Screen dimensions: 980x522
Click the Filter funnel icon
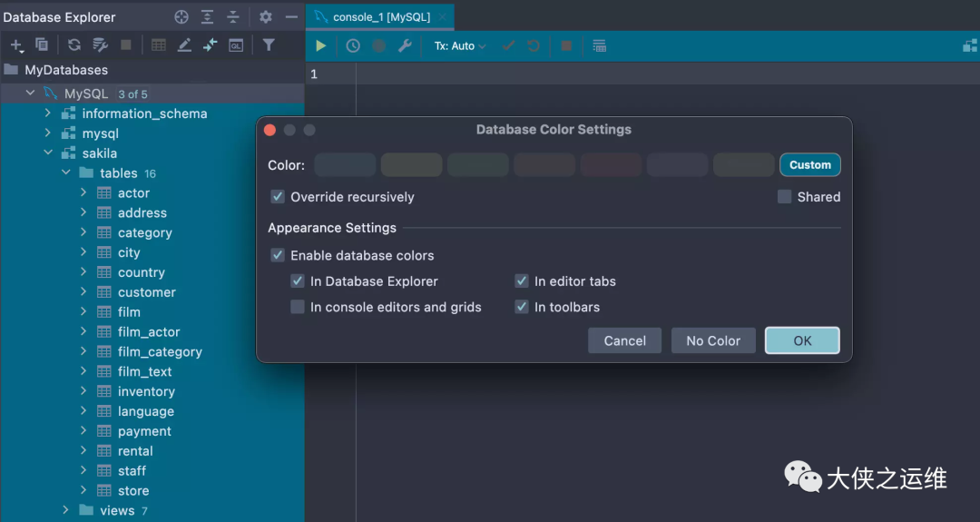(x=268, y=45)
